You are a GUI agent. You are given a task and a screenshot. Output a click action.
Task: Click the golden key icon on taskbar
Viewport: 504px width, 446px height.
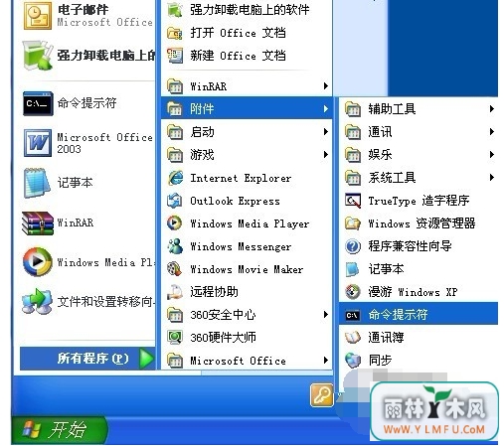coord(321,395)
